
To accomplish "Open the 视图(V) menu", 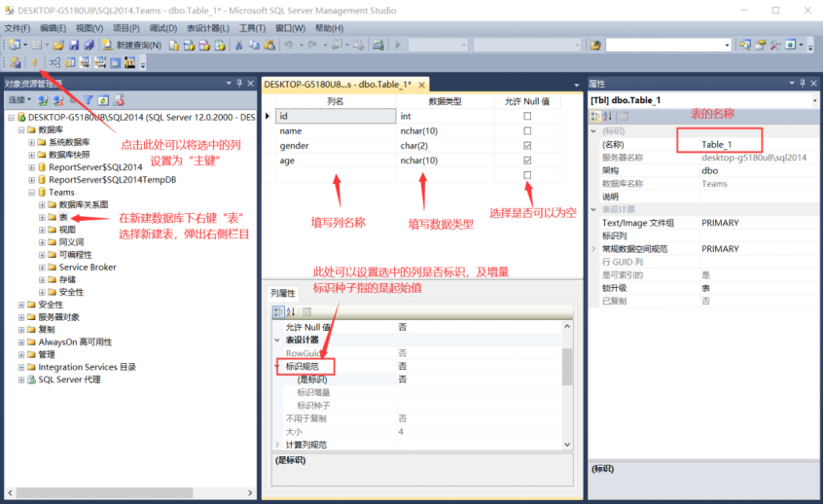I will [x=90, y=28].
